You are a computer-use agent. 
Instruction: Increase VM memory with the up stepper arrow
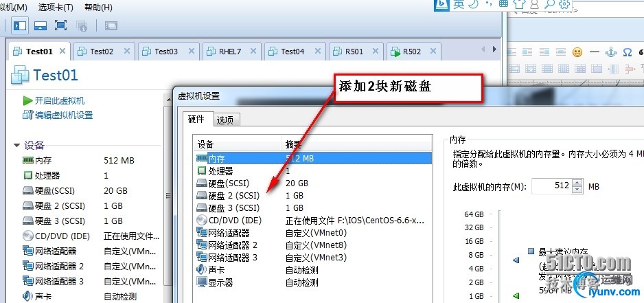click(577, 183)
